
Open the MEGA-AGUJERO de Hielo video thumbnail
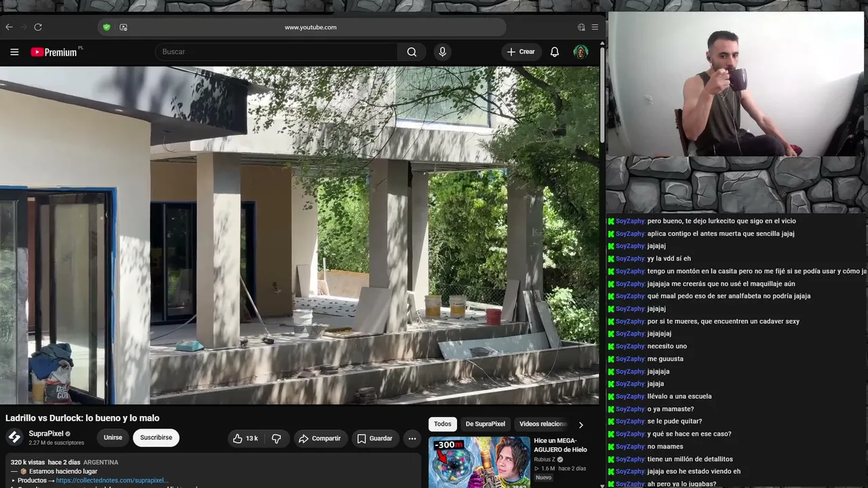click(x=479, y=462)
